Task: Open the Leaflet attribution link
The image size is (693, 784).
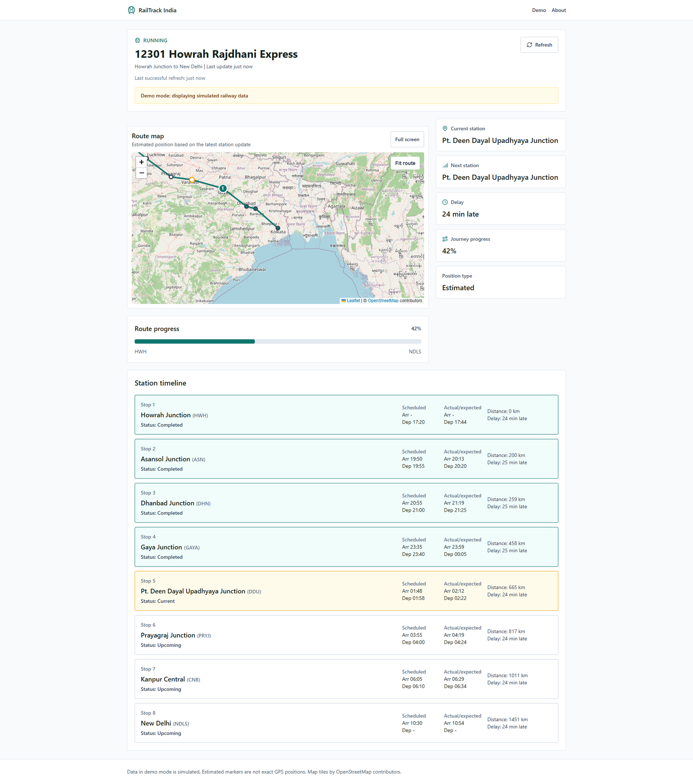Action: (353, 301)
